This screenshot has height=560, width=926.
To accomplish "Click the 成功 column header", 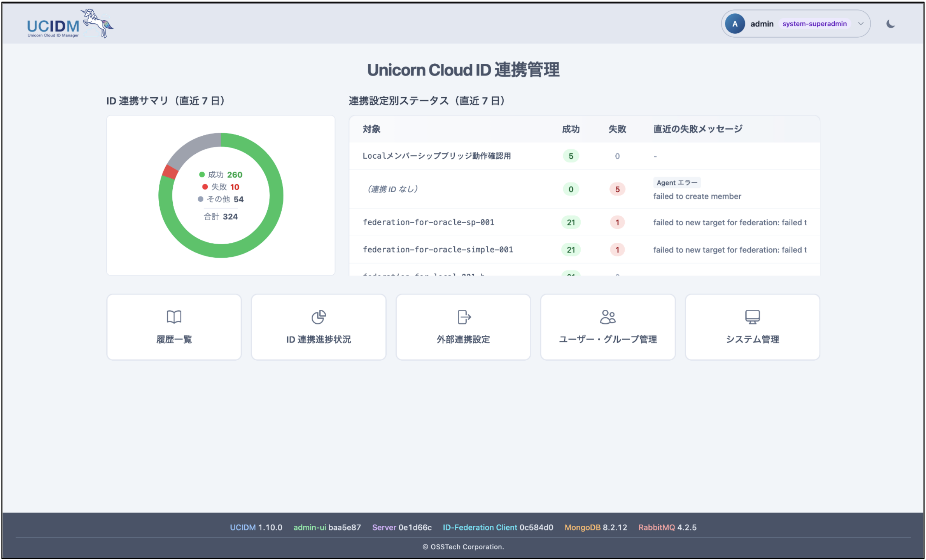I will point(570,129).
